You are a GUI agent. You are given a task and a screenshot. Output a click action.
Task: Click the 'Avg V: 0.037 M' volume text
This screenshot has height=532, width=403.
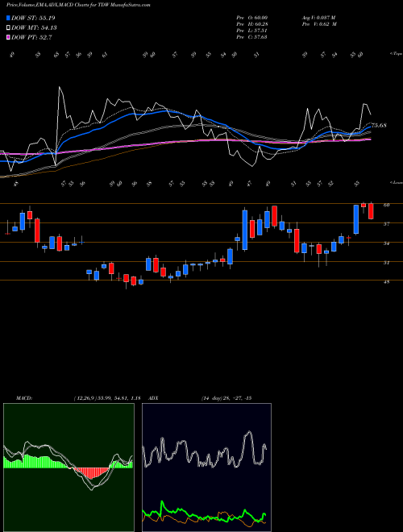tap(319, 18)
